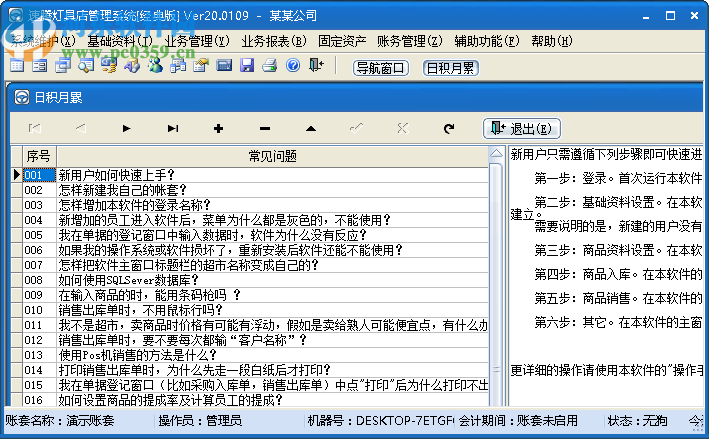The height and width of the screenshot is (439, 709).
Task: Click 账套名称：演示账套 in the status bar
Action: (60, 420)
